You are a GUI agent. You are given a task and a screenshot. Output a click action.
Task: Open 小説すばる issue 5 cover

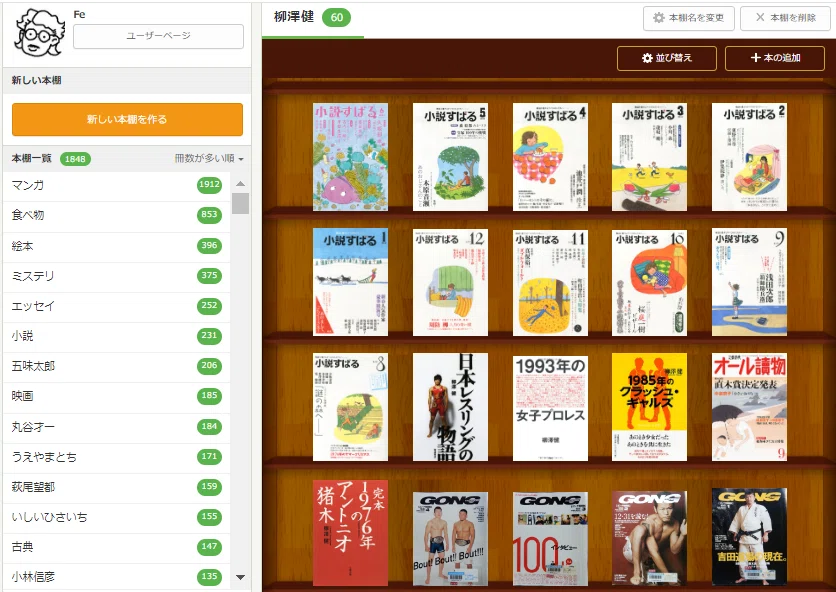click(450, 157)
